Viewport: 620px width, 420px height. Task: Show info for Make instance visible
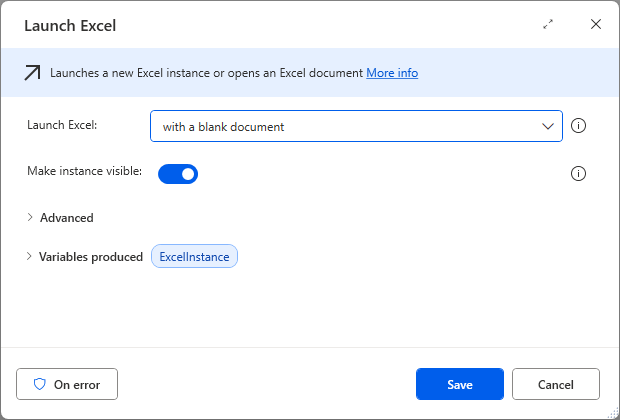point(578,173)
